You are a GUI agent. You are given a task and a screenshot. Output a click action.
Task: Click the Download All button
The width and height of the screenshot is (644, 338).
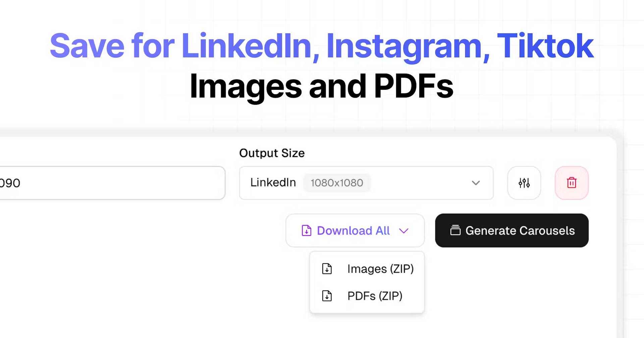tap(355, 231)
